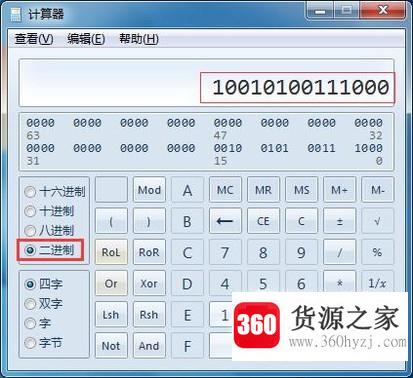Click the binary result display field

pos(207,83)
